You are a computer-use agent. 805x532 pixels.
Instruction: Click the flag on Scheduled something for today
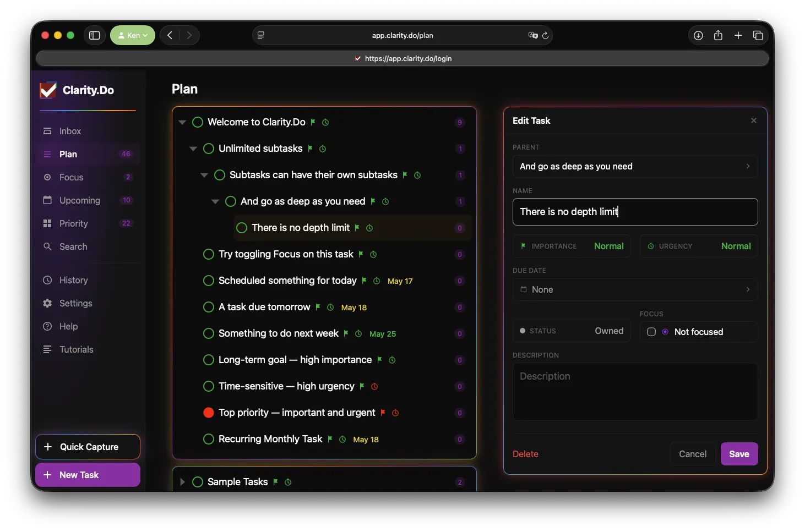364,281
